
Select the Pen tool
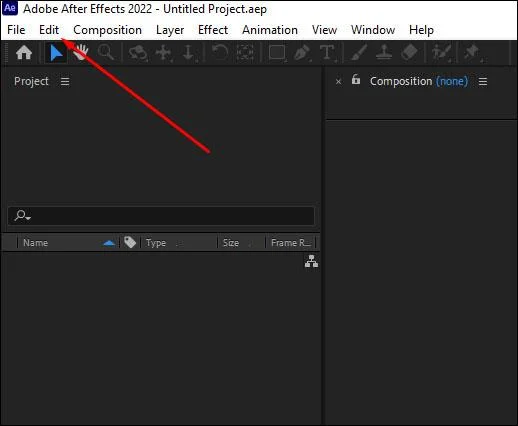click(302, 53)
